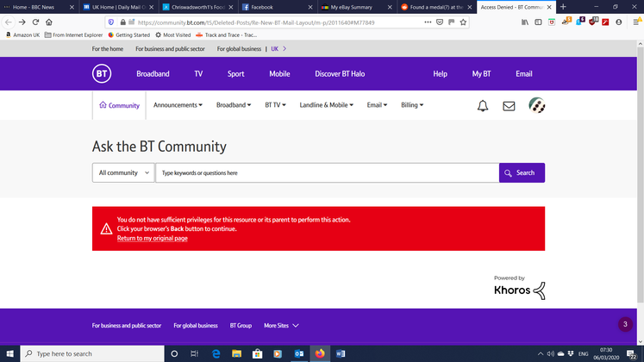Click the browser reload icon

(x=35, y=22)
